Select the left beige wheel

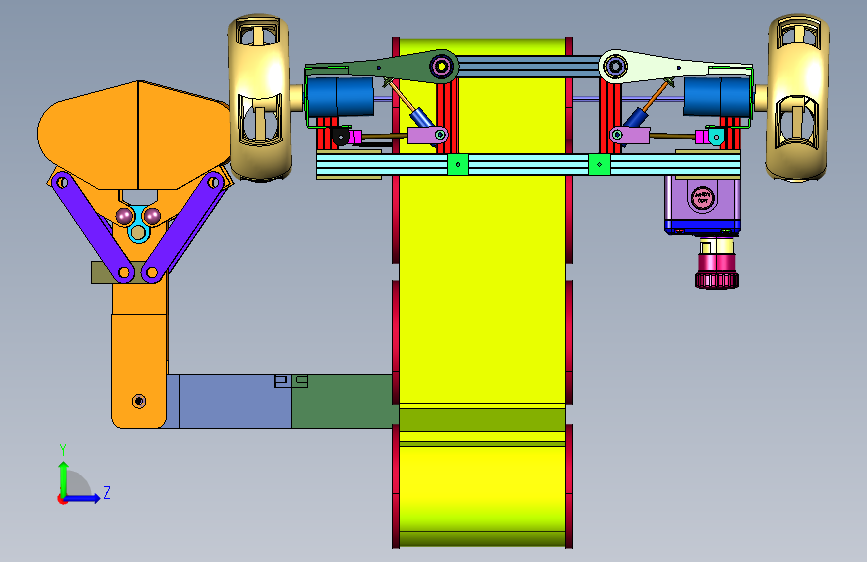pyautogui.click(x=259, y=97)
